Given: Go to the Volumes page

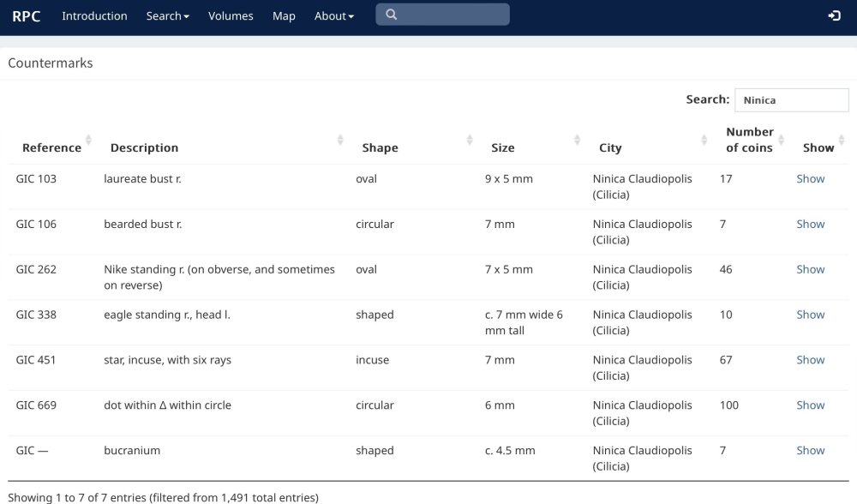Looking at the screenshot, I should (x=231, y=15).
